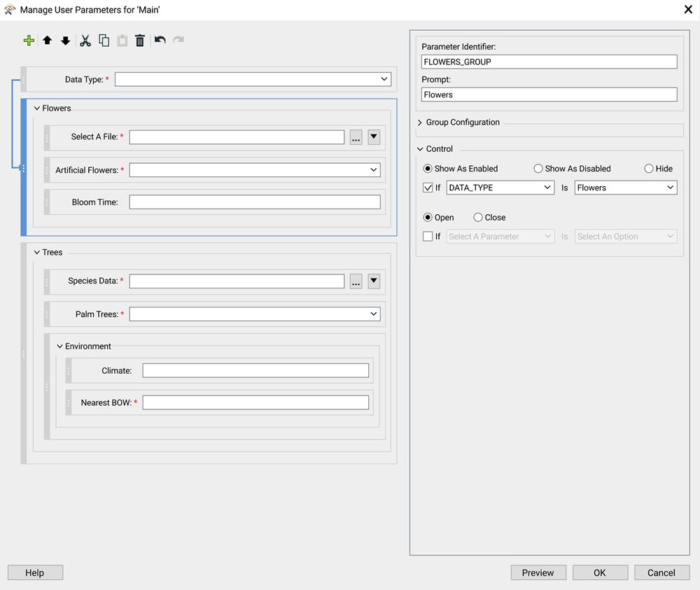
Task: Select the Open radio button
Action: 428,218
